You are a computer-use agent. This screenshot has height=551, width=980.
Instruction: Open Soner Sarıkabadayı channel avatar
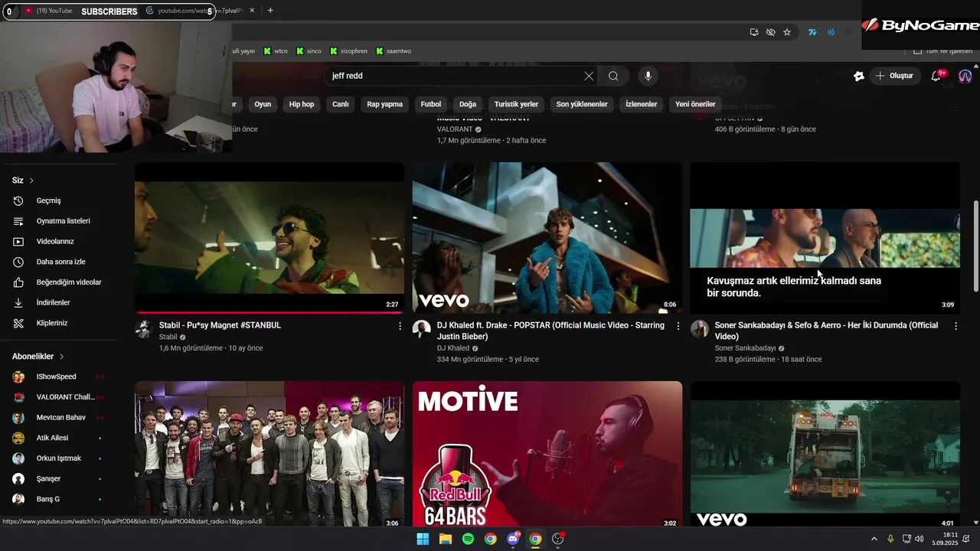click(x=699, y=329)
